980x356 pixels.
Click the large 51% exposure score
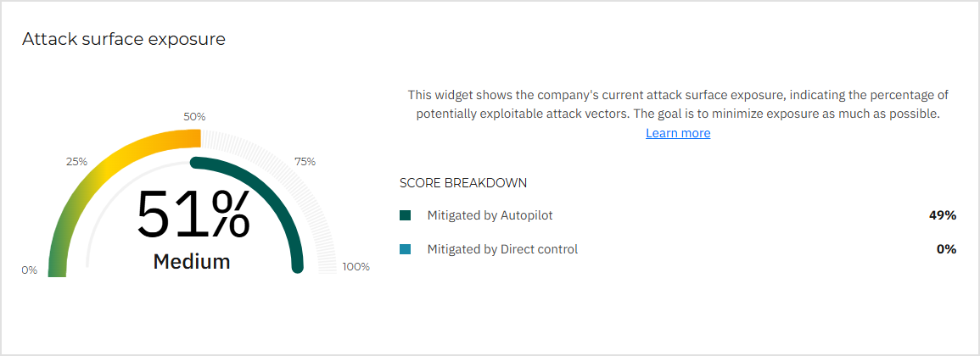tap(193, 214)
